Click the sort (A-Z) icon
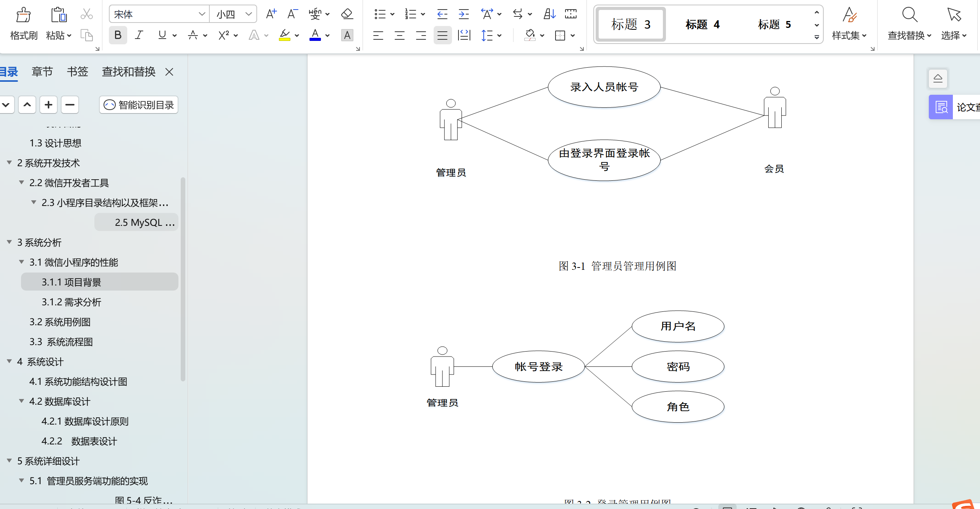Image resolution: width=980 pixels, height=509 pixels. click(x=549, y=14)
